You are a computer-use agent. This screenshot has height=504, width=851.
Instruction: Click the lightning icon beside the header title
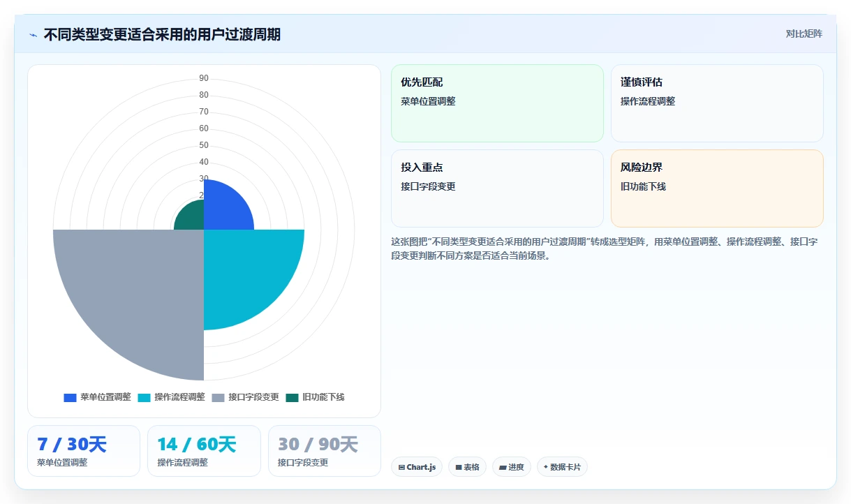33,35
